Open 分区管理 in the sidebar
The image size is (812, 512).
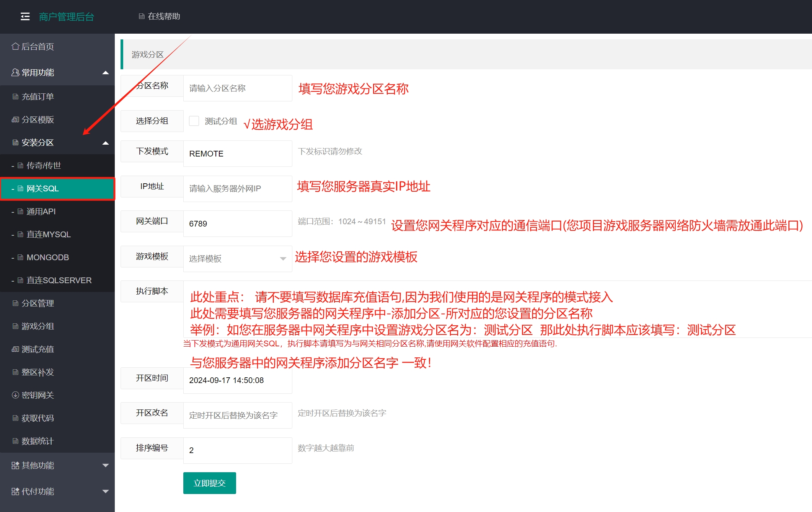point(57,303)
